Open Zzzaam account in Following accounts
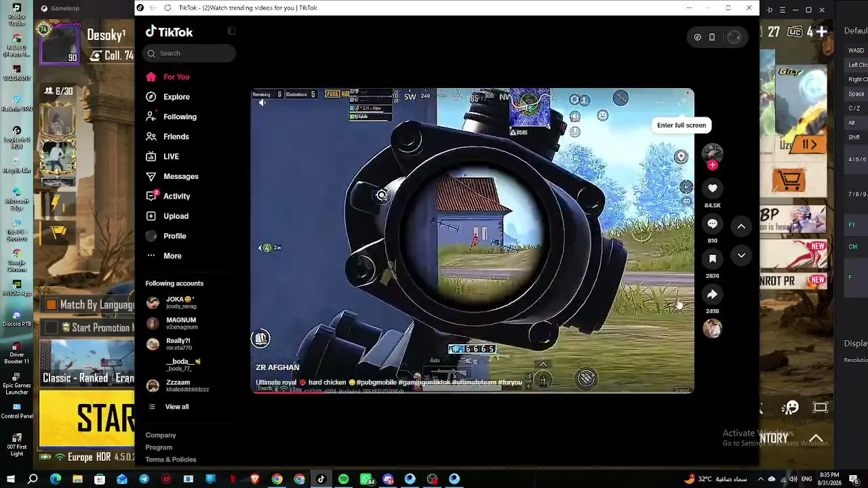Image resolution: width=868 pixels, height=488 pixels. 178,386
